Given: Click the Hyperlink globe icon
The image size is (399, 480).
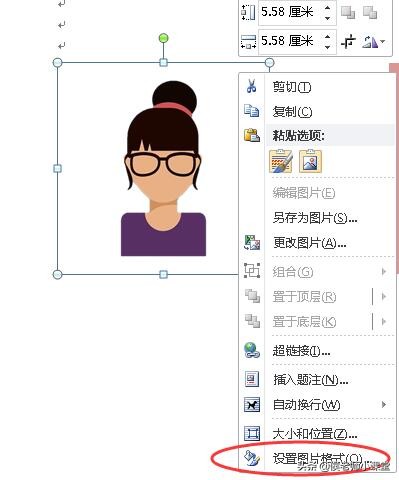Looking at the screenshot, I should tap(252, 350).
